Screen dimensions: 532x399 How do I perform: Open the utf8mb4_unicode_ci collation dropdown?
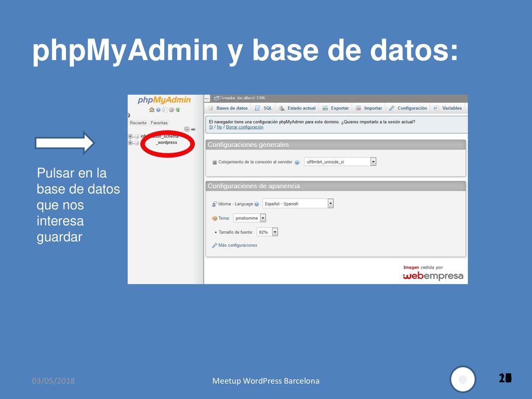[340, 162]
